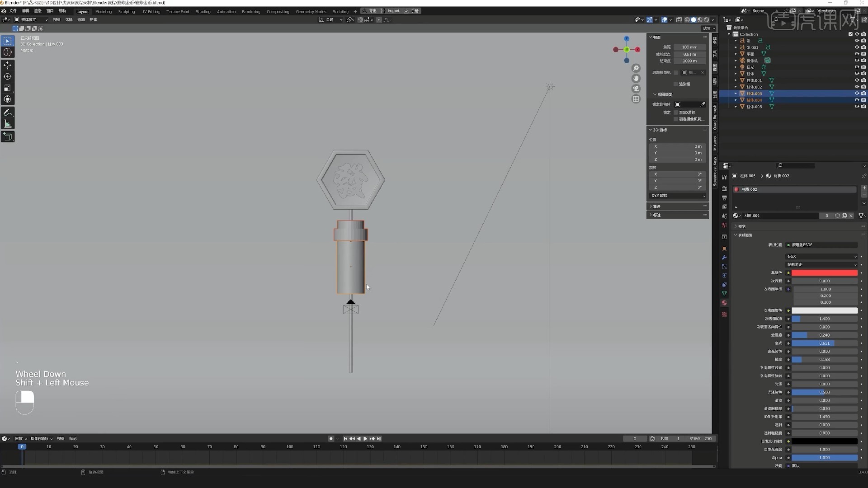Screen dimensions: 868x488
Task: Toggle render camera icon for 平面
Action: [x=863, y=54]
